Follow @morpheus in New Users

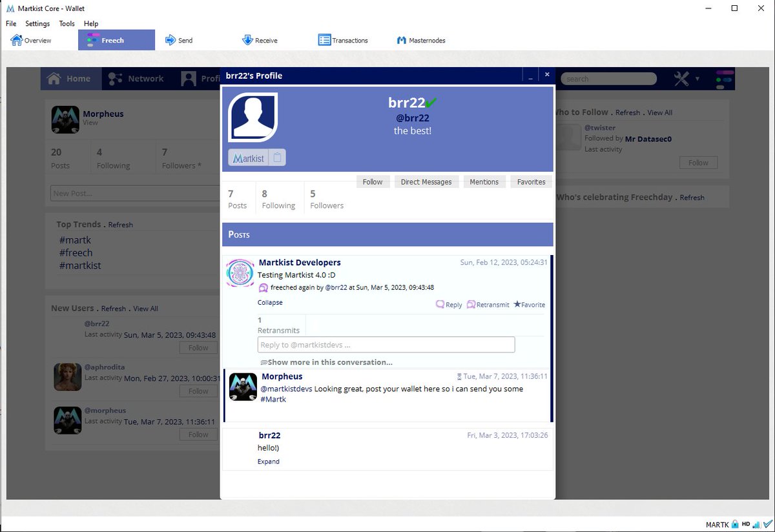pos(198,435)
